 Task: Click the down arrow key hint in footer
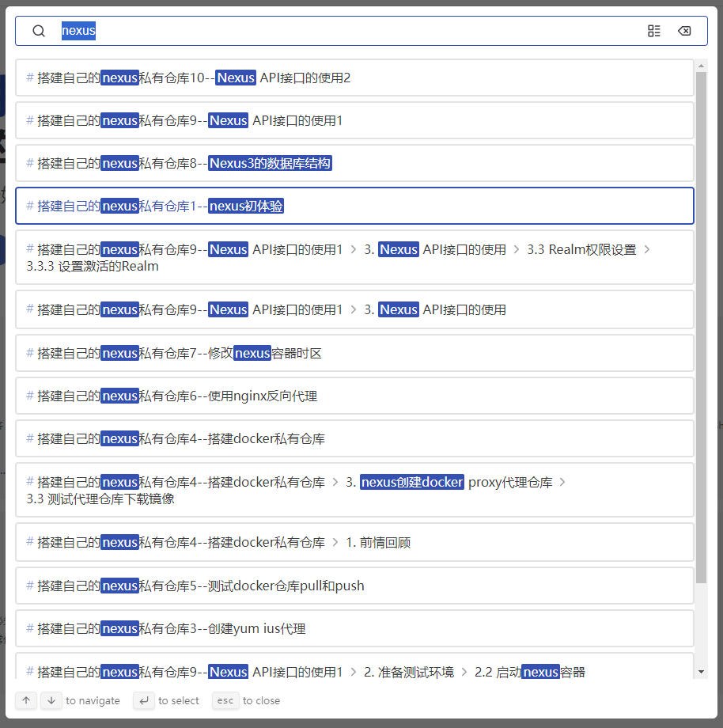point(51,700)
